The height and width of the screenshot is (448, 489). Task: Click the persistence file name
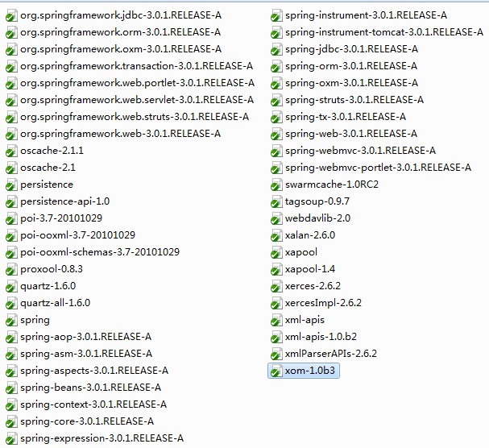pos(47,185)
